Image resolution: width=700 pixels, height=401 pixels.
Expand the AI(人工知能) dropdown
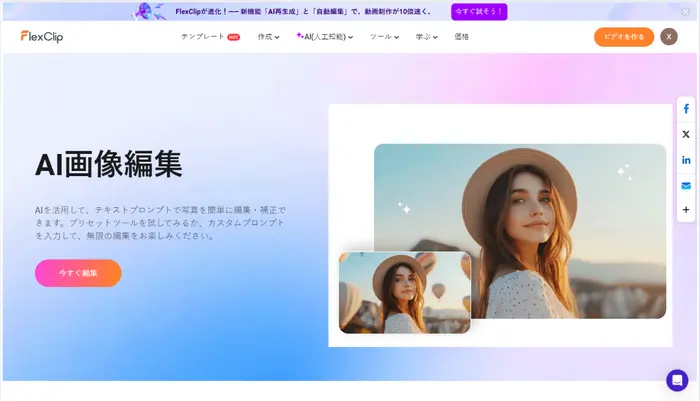325,37
